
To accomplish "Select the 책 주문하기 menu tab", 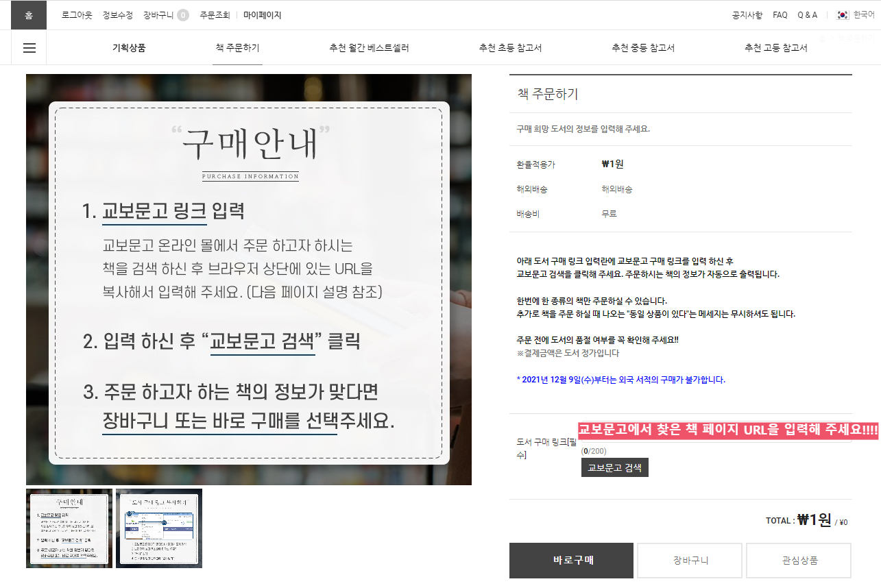I will tap(237, 48).
